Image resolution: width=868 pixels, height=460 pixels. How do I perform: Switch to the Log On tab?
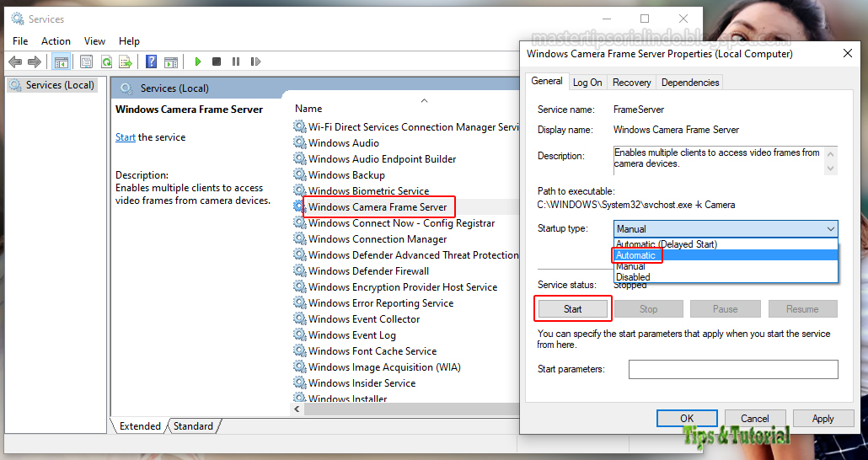tap(587, 83)
